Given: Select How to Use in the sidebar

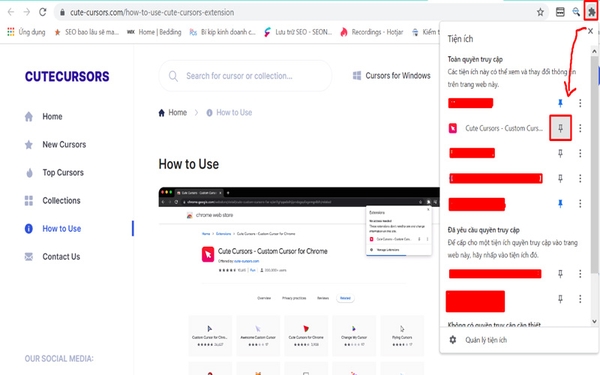Looking at the screenshot, I should [53, 228].
